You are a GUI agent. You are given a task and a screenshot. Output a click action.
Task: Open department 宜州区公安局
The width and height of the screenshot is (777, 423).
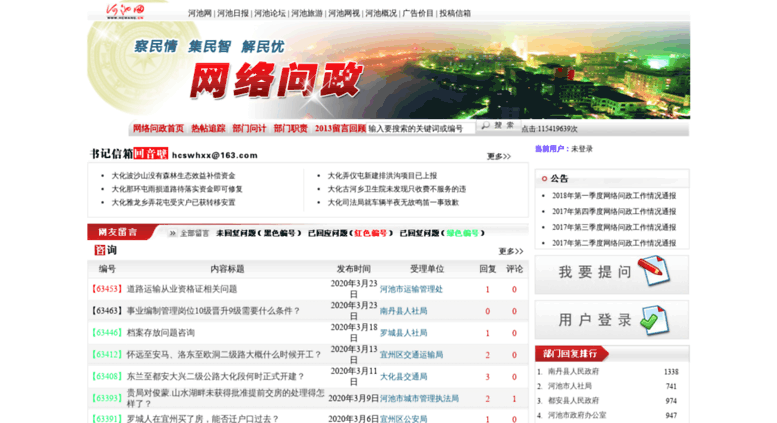coord(403,419)
